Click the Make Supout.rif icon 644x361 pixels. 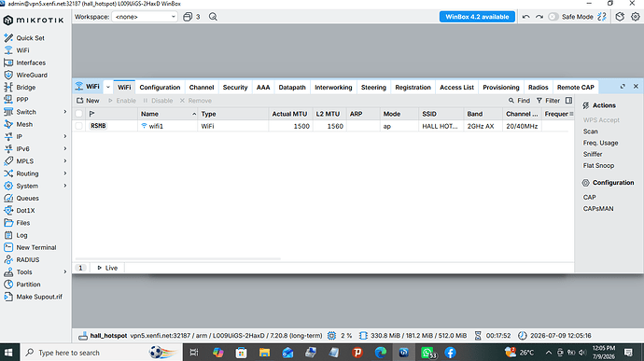click(8, 297)
